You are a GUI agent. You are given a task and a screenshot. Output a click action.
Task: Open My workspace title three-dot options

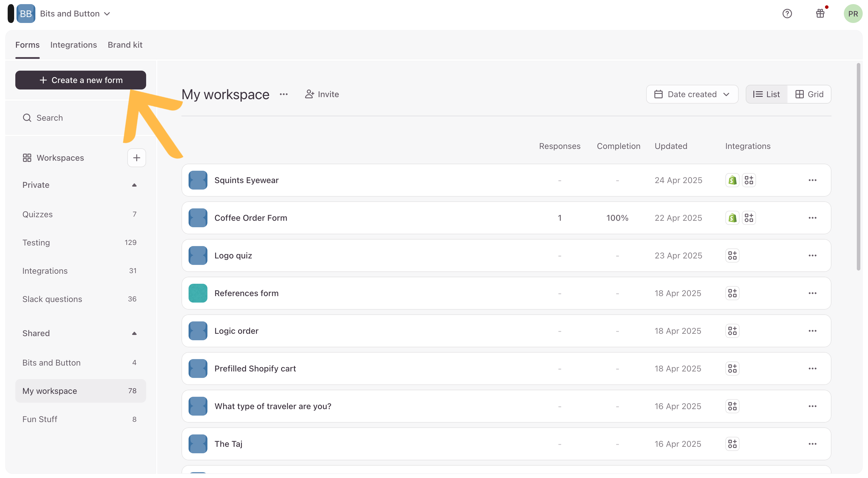tap(284, 94)
